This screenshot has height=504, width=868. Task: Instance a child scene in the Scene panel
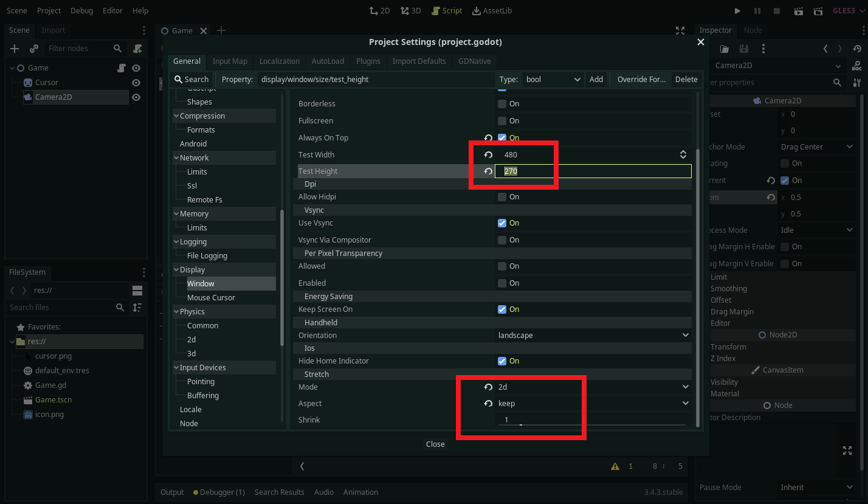[x=33, y=48]
